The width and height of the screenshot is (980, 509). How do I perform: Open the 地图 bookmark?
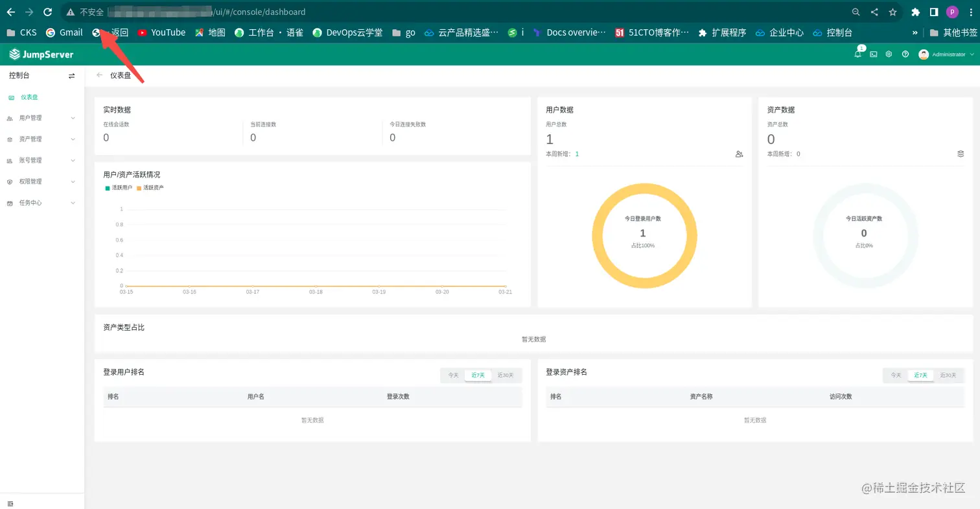point(210,32)
